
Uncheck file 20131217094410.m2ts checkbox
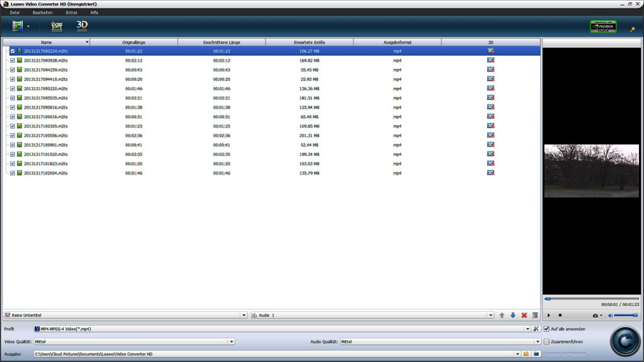13,79
